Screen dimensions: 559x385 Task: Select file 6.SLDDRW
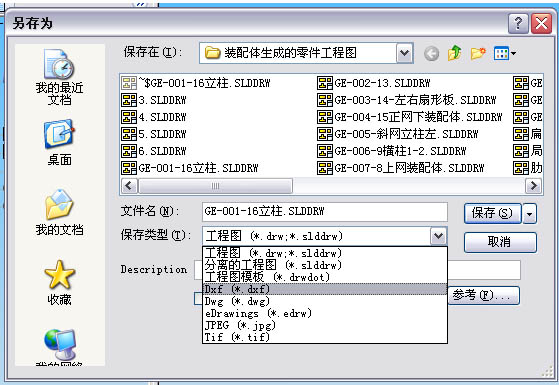[154, 151]
